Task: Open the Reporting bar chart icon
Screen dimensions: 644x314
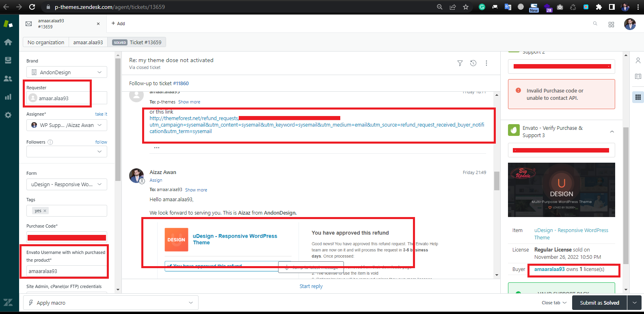Action: coord(8,97)
